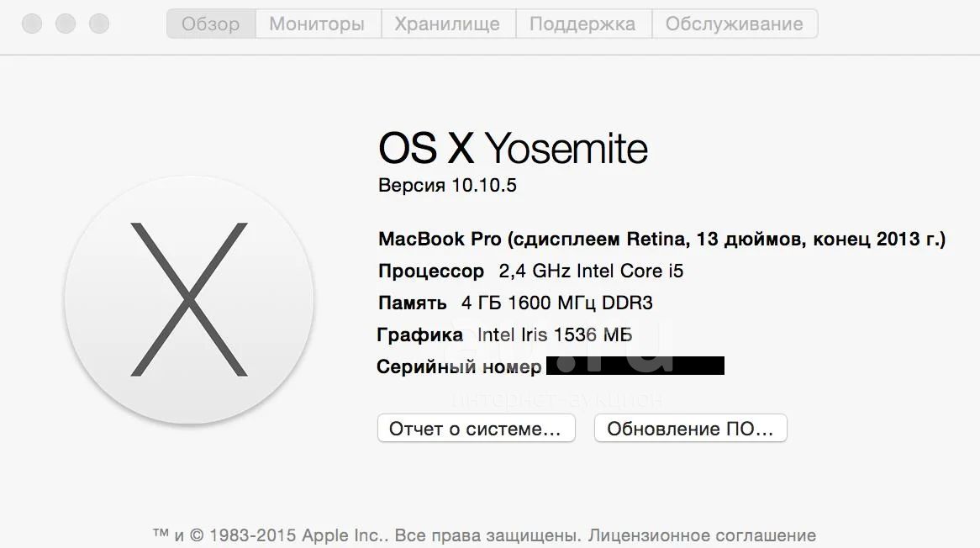Click the OS X Yosemite title

coord(514,148)
